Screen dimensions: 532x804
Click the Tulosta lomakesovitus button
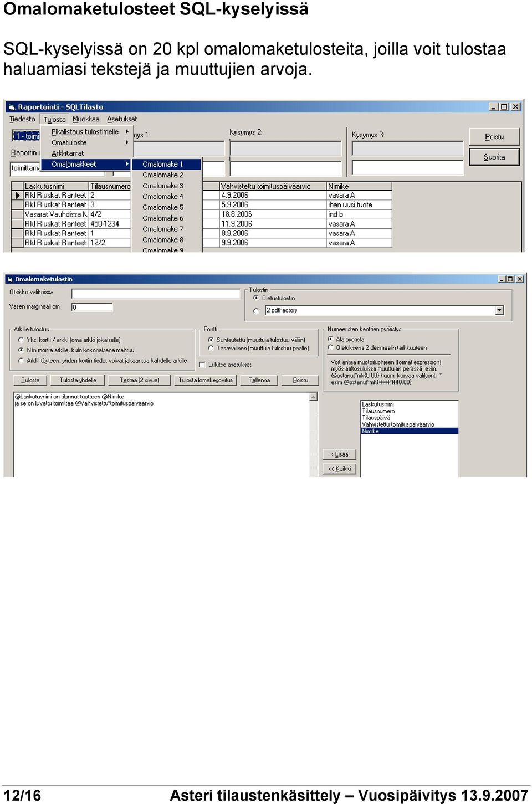click(206, 380)
